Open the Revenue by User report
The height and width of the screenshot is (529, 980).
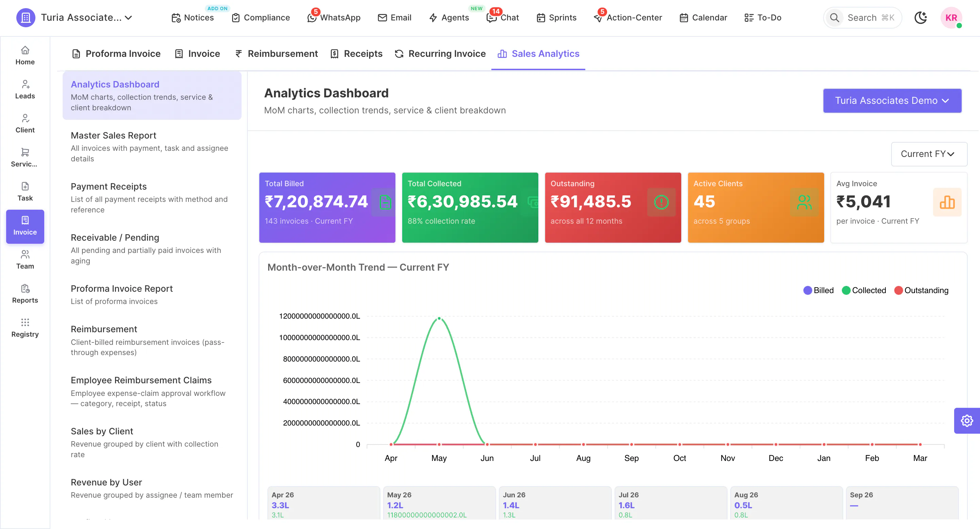(x=152, y=488)
